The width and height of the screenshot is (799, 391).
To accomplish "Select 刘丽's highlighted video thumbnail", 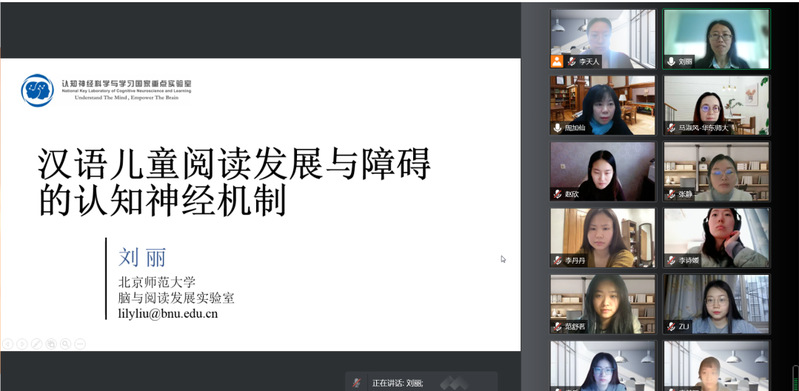I will click(716, 39).
